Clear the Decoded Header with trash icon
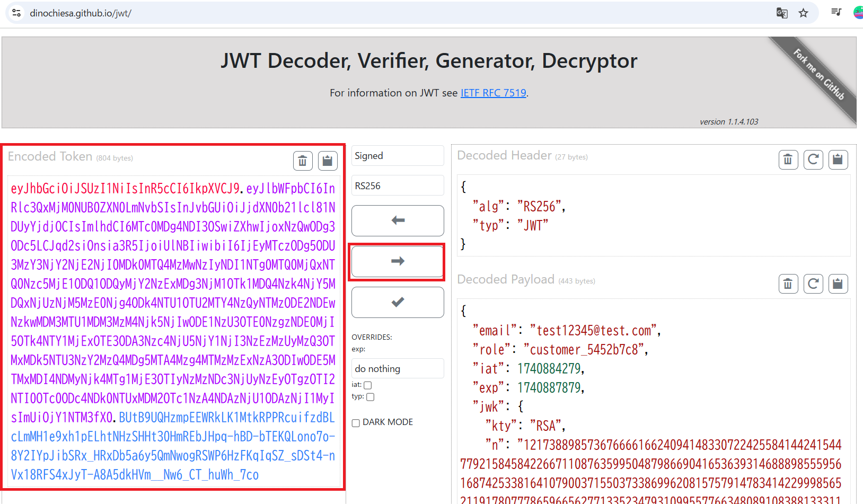863x504 pixels. click(788, 160)
